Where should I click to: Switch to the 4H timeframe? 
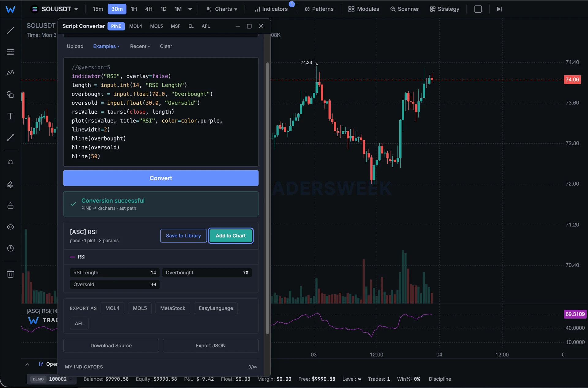coord(149,9)
